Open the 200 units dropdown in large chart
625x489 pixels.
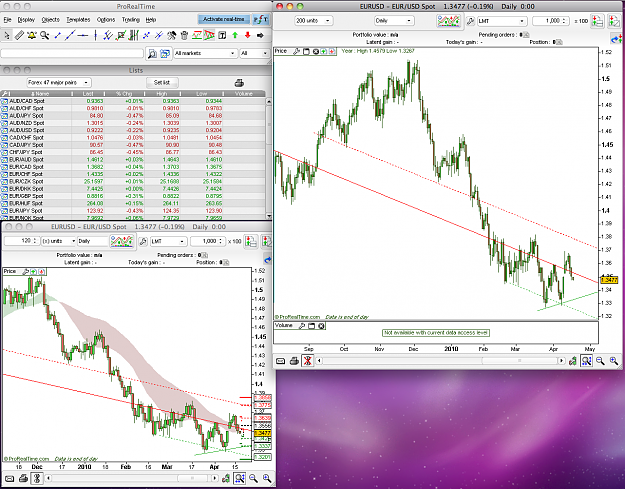(x=313, y=21)
